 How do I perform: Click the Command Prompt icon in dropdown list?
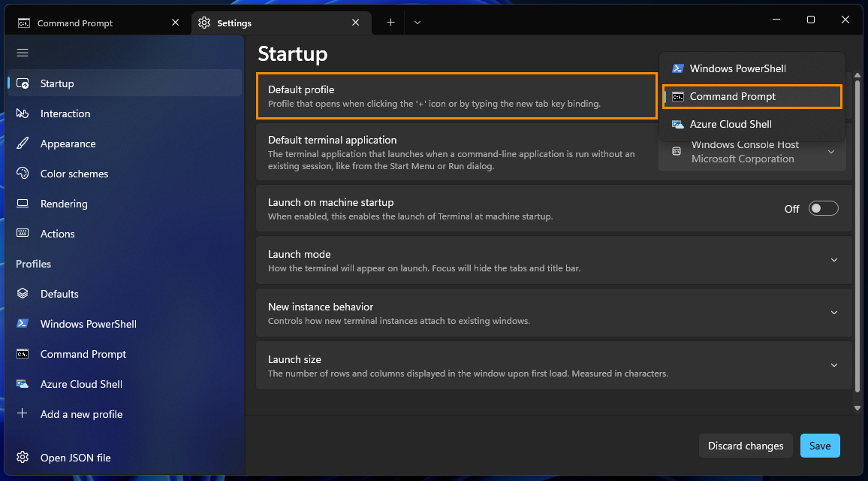point(677,96)
